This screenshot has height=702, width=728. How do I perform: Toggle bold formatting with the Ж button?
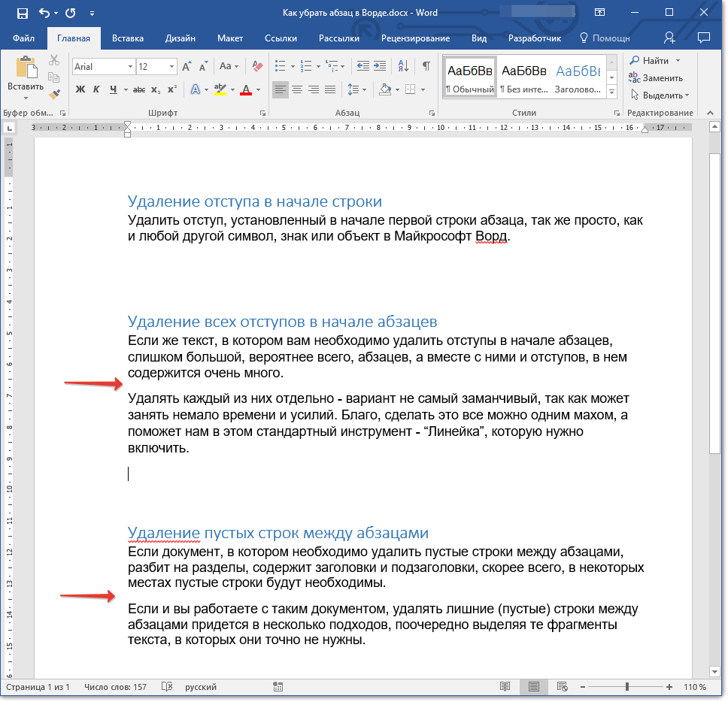[80, 89]
